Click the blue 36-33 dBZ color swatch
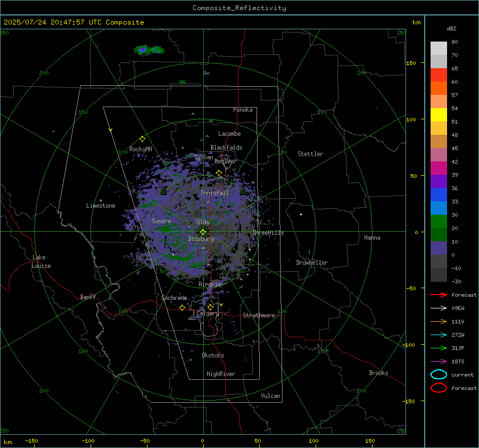Viewport: 479px width, 448px height. click(439, 195)
